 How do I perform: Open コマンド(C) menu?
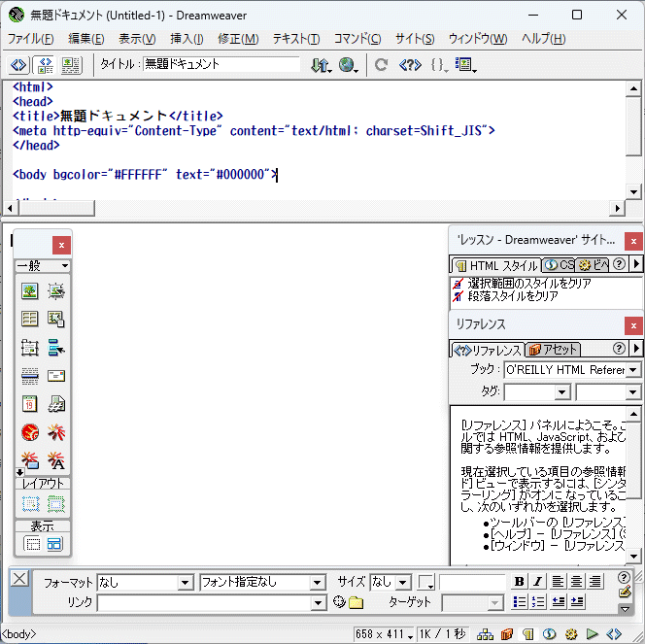357,39
